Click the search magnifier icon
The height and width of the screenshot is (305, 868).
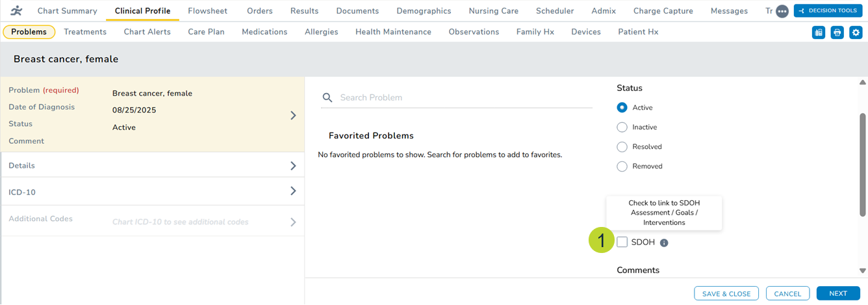tap(328, 98)
